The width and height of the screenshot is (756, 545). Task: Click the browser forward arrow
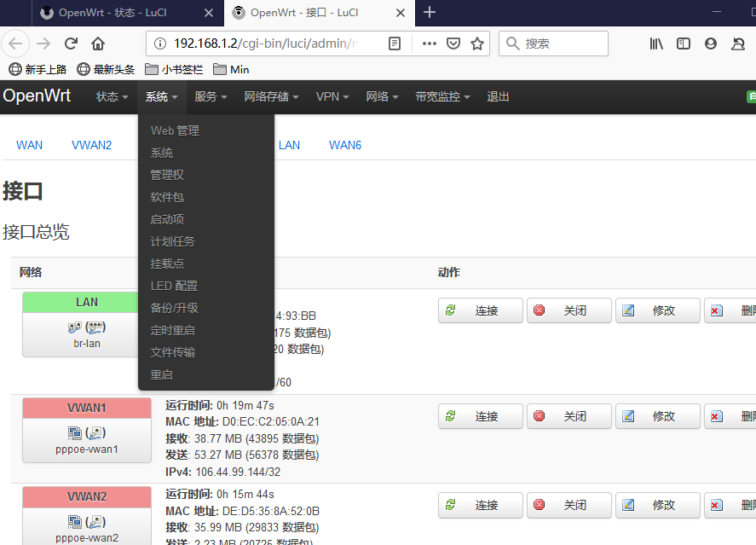pyautogui.click(x=43, y=43)
